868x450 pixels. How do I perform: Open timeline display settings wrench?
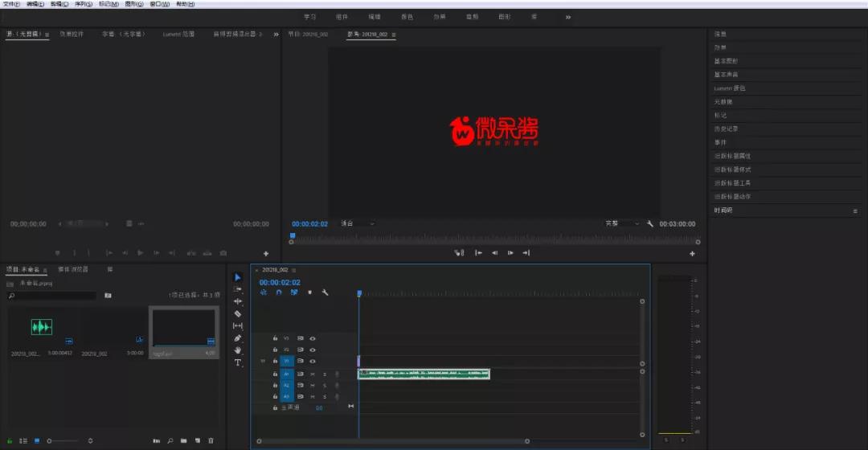[325, 292]
